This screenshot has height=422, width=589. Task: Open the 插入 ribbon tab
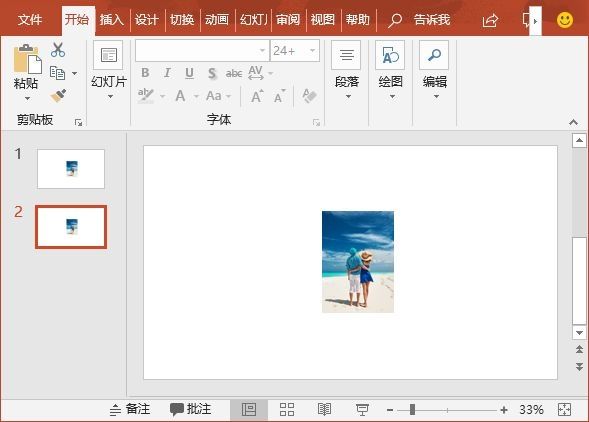(x=112, y=20)
